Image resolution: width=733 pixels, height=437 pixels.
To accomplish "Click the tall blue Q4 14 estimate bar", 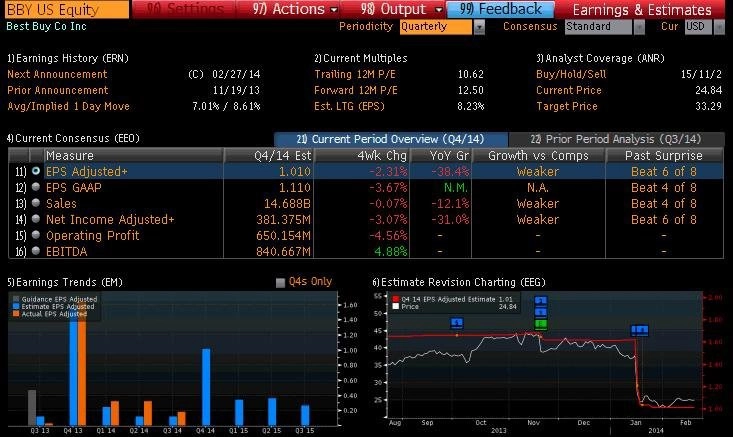I will 206,387.
